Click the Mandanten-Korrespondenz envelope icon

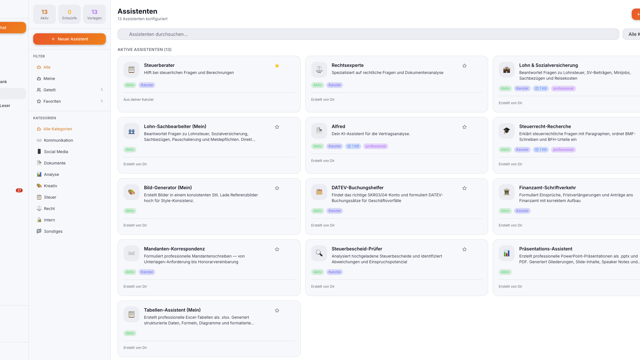coord(131,253)
